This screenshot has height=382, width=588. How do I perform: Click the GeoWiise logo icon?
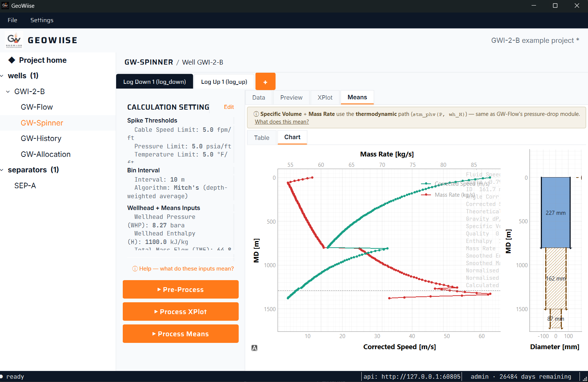click(x=14, y=40)
